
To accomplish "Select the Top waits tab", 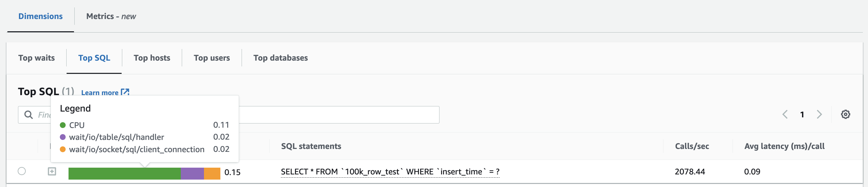I will [x=36, y=58].
